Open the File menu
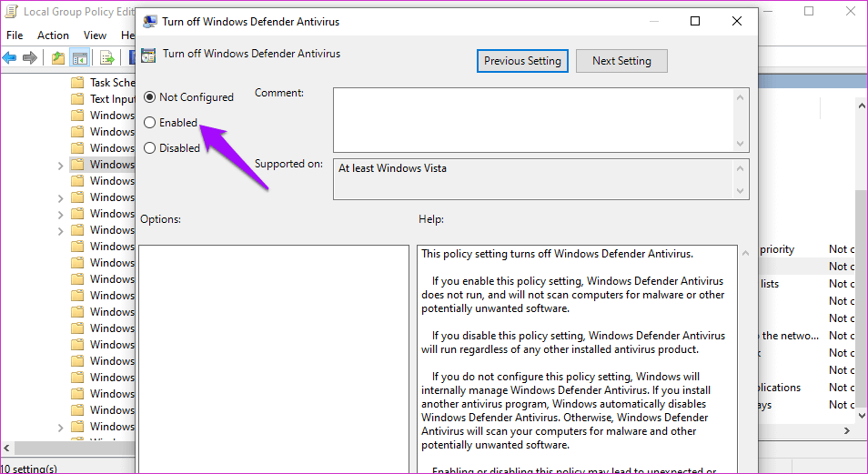Screen dimensions: 868x474 pyautogui.click(x=15, y=35)
